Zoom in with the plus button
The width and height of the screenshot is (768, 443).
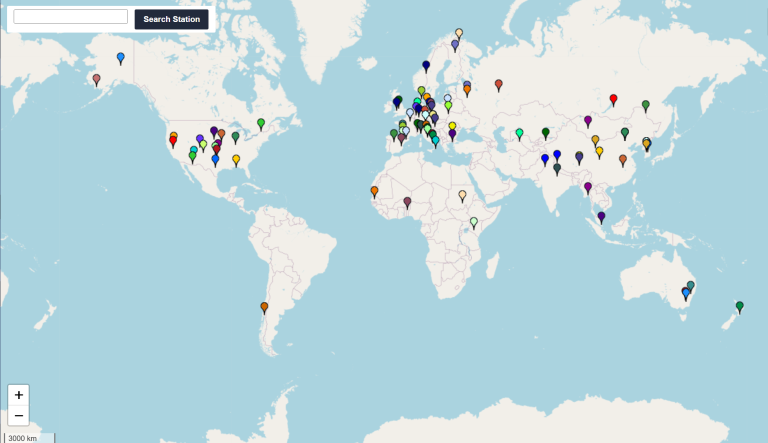tap(19, 395)
